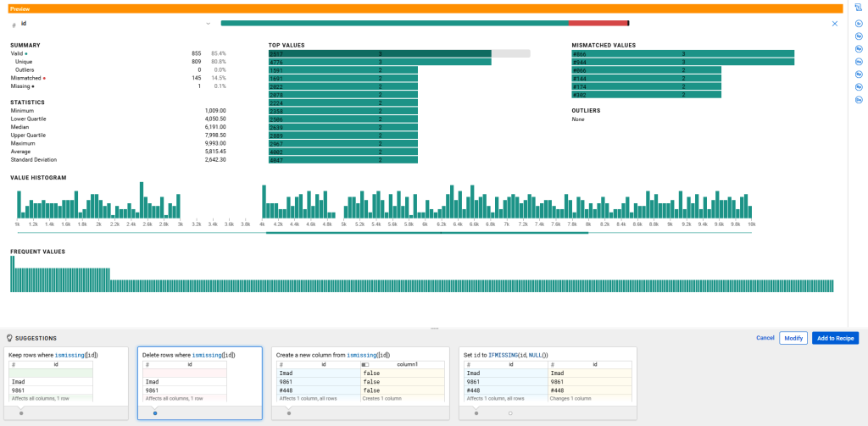Click the 2517 bar in Top Values

click(x=379, y=53)
